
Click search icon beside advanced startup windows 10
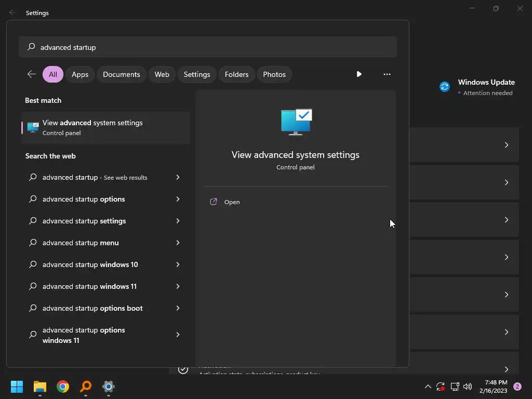coord(33,264)
